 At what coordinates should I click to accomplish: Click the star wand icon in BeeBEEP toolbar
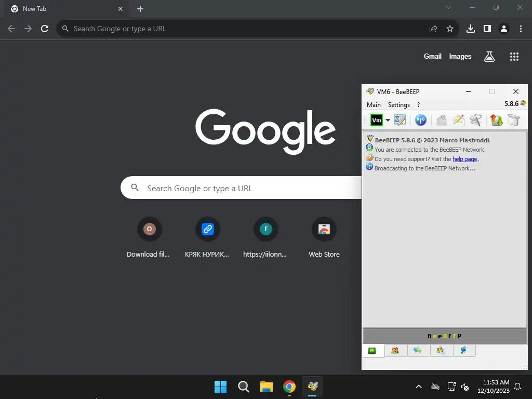click(x=476, y=120)
